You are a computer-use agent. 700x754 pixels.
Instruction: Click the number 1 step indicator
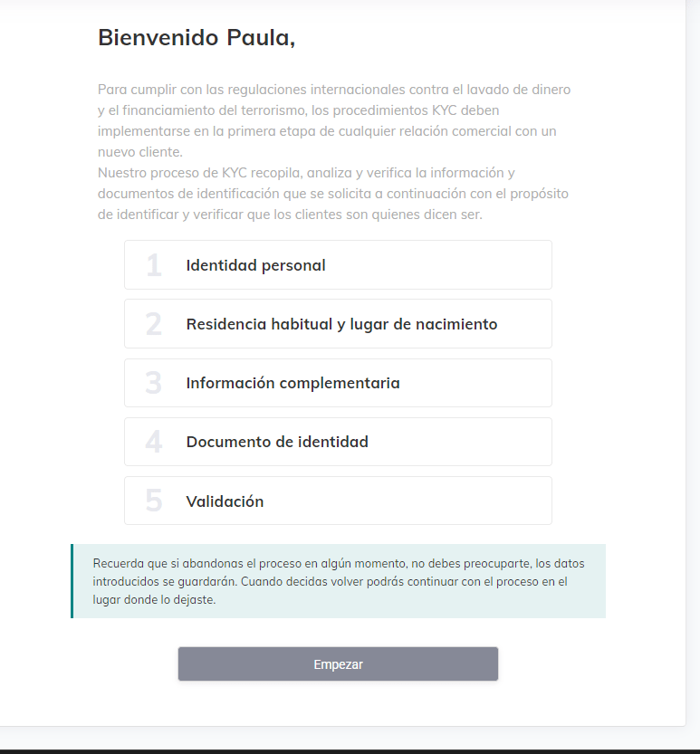point(153,265)
